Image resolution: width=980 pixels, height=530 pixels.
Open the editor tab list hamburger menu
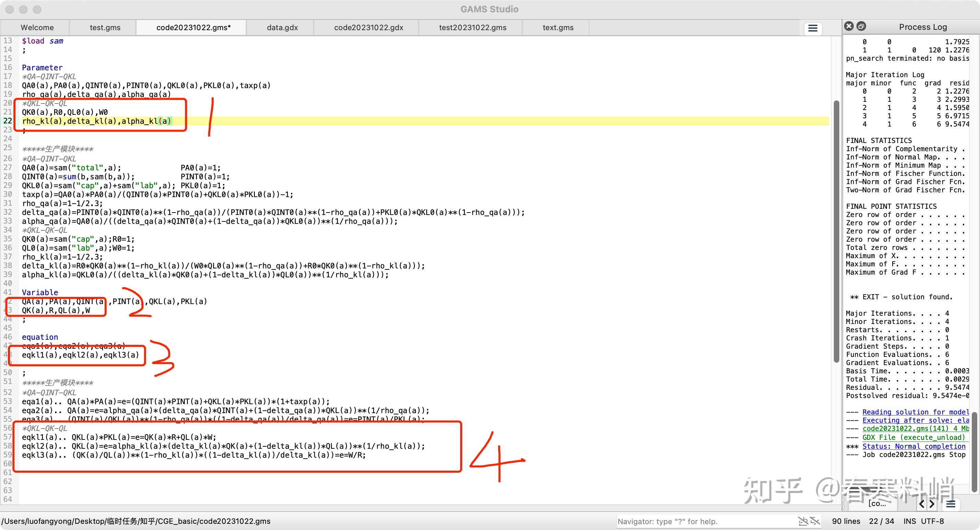pos(813,28)
